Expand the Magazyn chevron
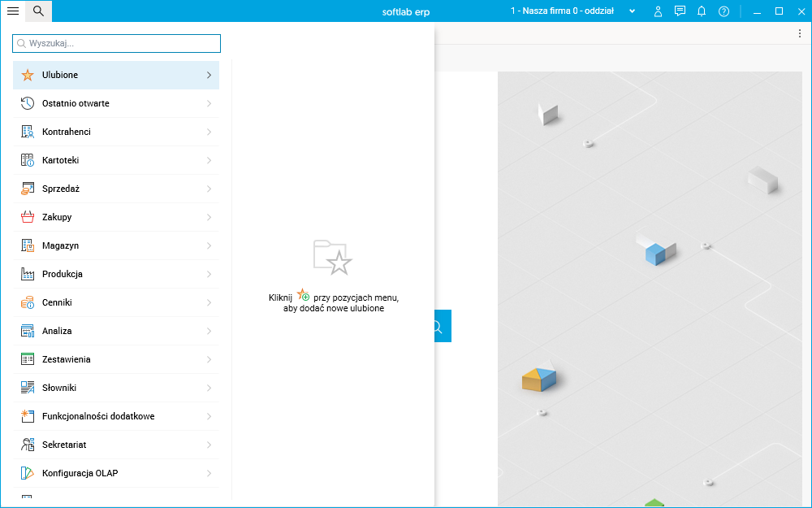Image resolution: width=812 pixels, height=508 pixels. click(209, 245)
